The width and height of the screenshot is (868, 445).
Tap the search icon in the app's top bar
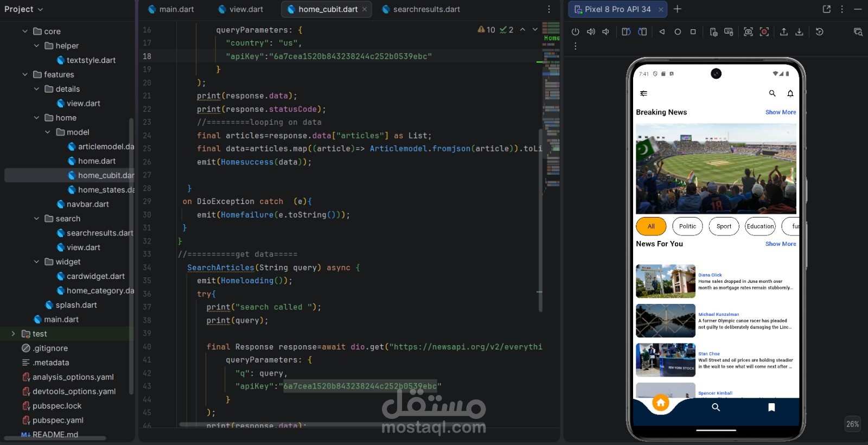coord(772,93)
